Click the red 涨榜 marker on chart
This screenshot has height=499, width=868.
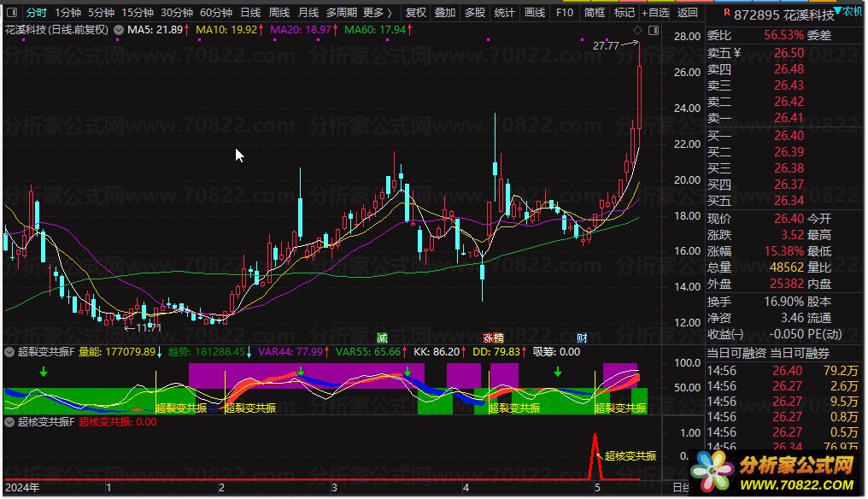[493, 338]
